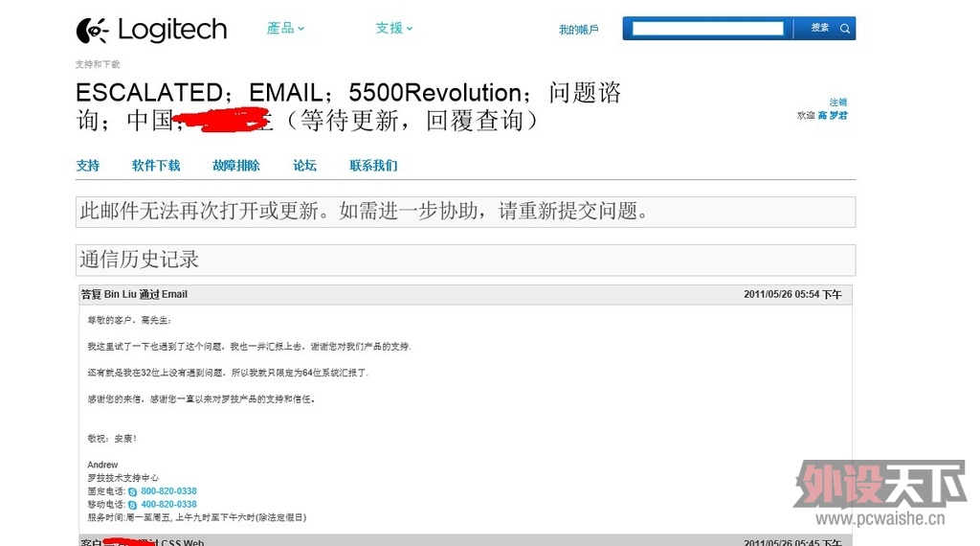Select the line mentioning 32位 and 64位系统
Viewport: 980px width, 546px height.
point(228,373)
